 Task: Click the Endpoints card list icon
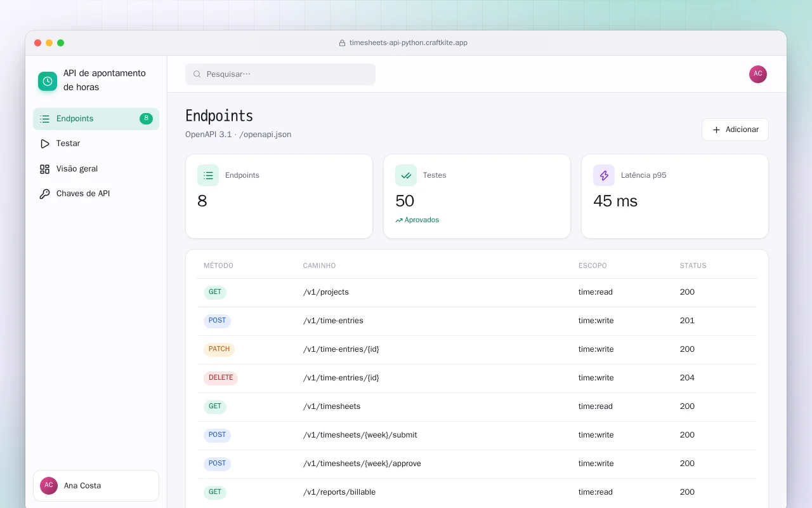(x=208, y=175)
